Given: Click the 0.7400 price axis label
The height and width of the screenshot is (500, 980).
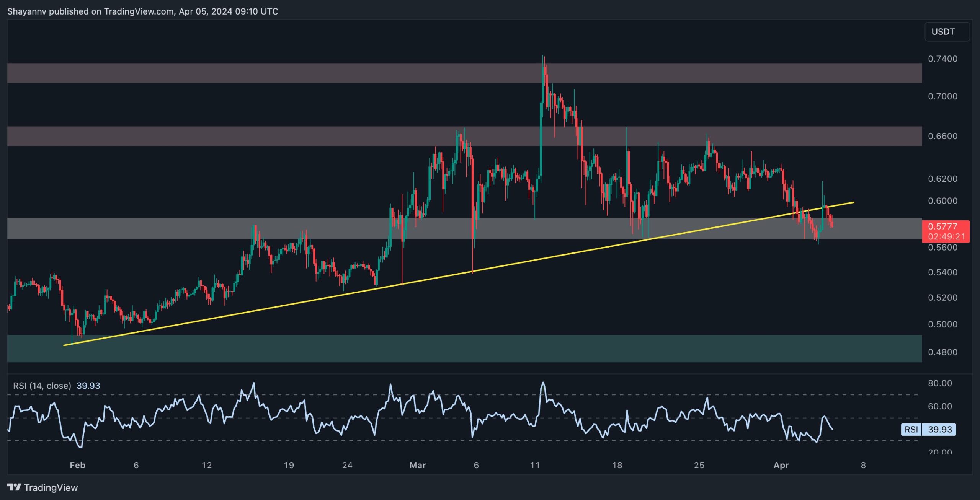Looking at the screenshot, I should coord(942,59).
